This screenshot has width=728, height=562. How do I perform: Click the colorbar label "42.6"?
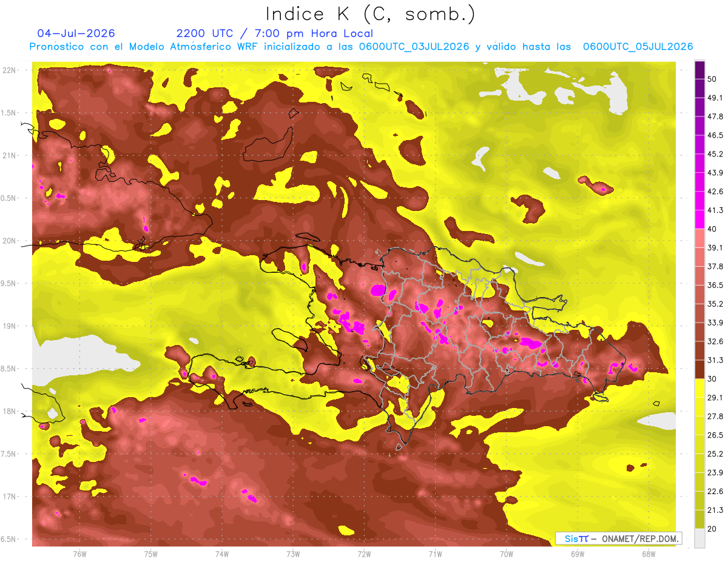click(715, 192)
